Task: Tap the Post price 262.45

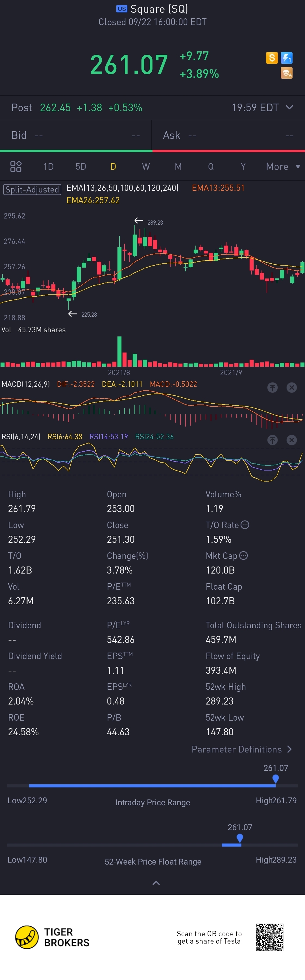Action: [x=55, y=108]
